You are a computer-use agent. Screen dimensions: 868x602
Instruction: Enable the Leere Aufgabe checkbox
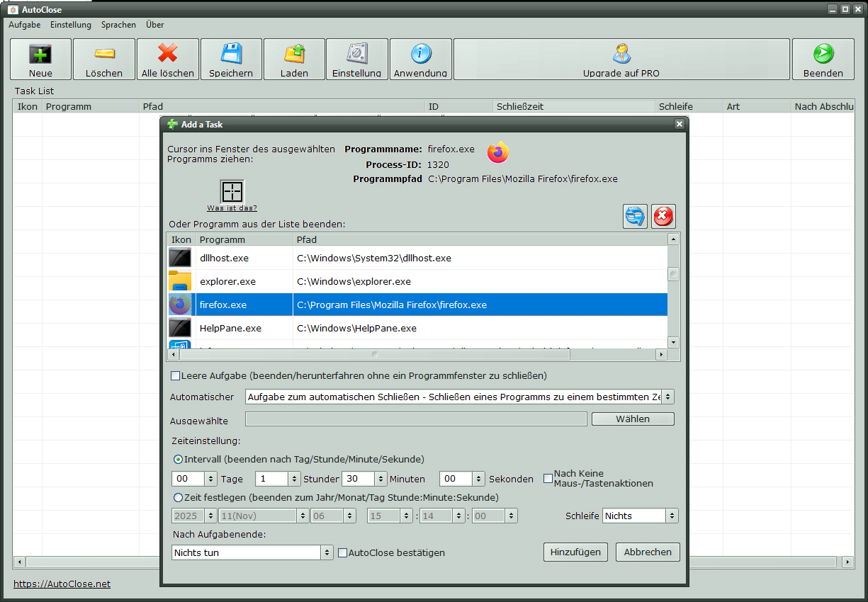coord(176,375)
